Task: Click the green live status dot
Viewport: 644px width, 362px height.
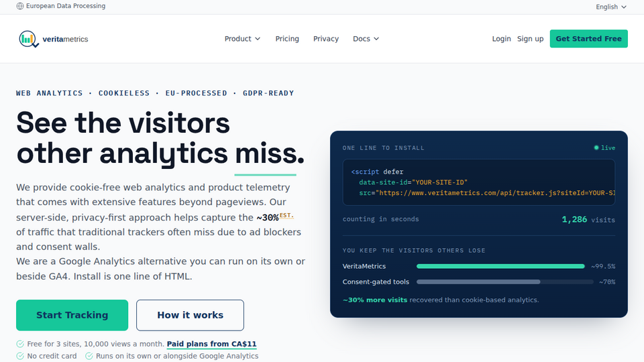Action: click(596, 147)
